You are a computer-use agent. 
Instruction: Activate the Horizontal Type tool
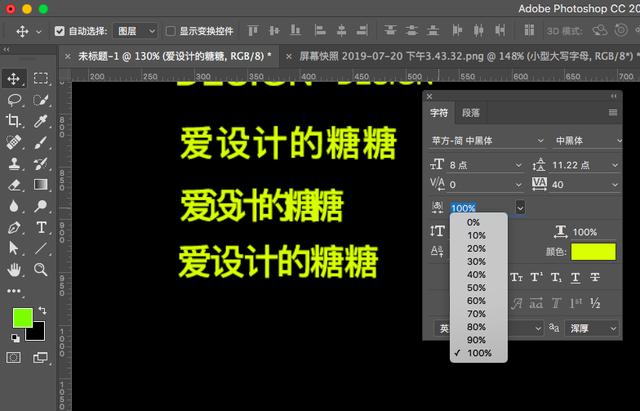coord(41,227)
